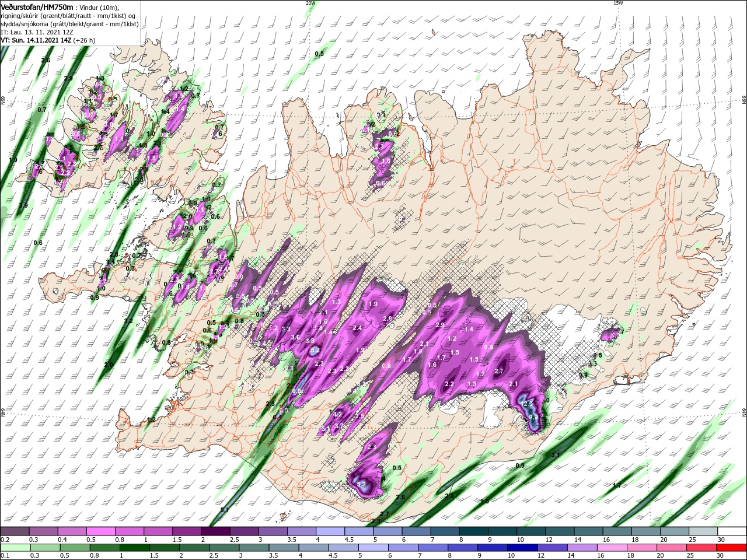The width and height of the screenshot is (747, 560).
Task: Pick the dark purple 2 swatch in the upper legend
Action: pyautogui.click(x=215, y=531)
